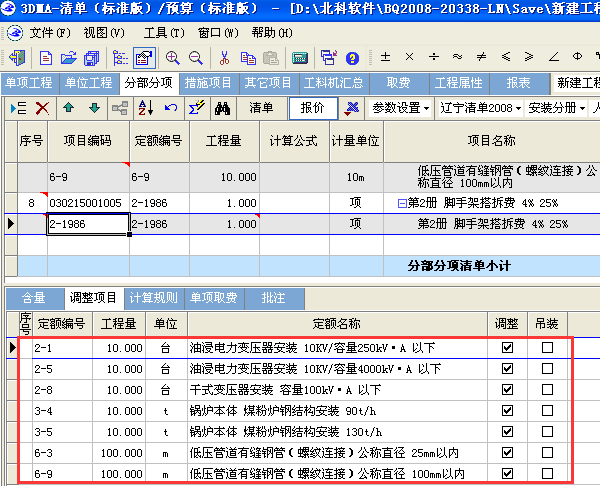Click the binoculars find icon

tap(223, 108)
